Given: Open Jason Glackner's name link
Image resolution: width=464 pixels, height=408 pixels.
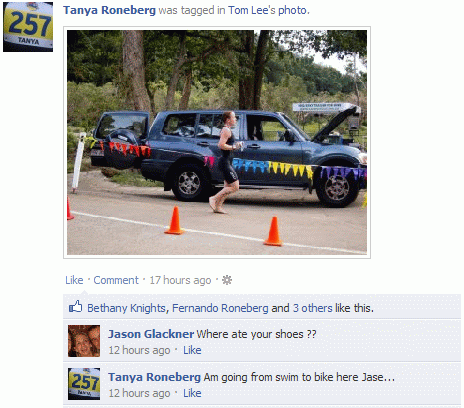Looking at the screenshot, I should pos(151,334).
